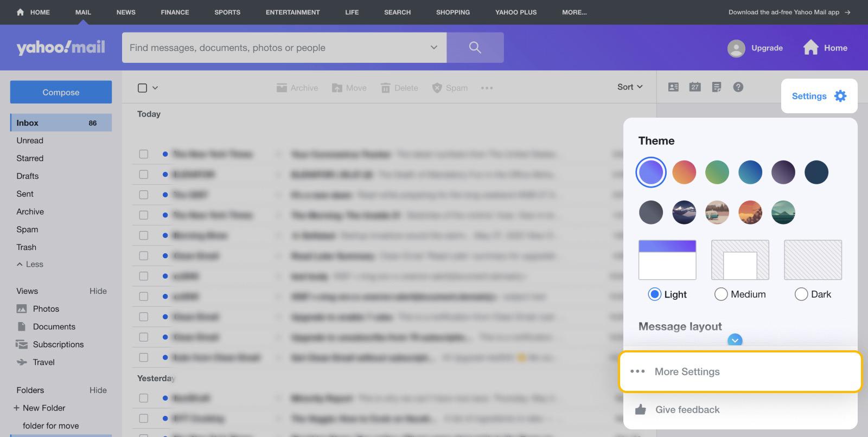
Task: Open the calendar icon in toolbar
Action: coord(695,87)
